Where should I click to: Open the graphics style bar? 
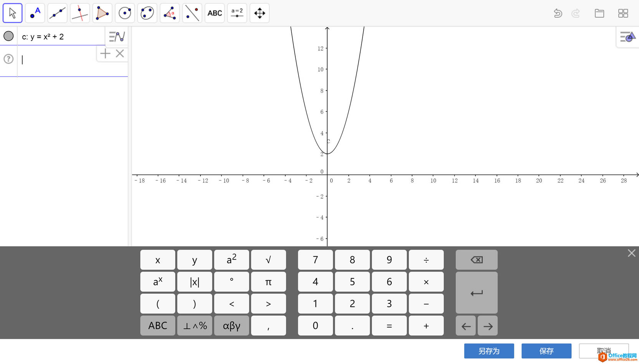(x=628, y=37)
